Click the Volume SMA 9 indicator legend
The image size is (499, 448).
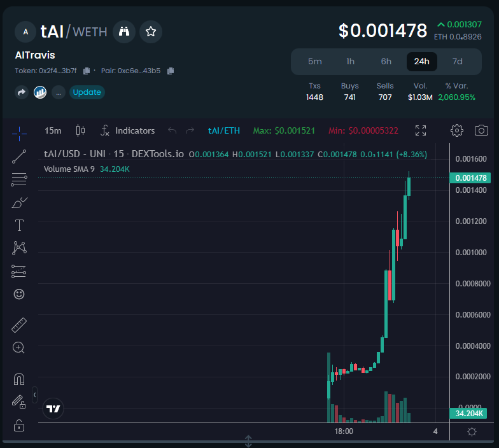pyautogui.click(x=87, y=169)
